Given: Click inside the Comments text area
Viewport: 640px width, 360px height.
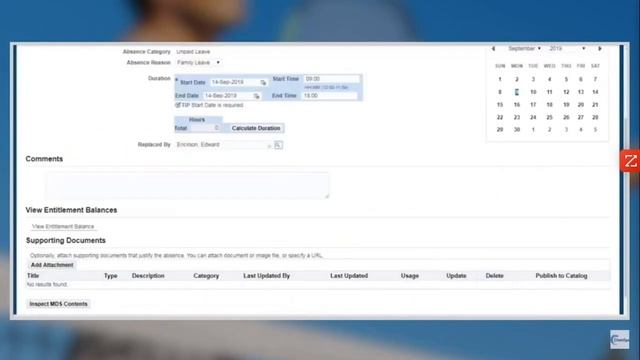Looking at the screenshot, I should tap(187, 185).
